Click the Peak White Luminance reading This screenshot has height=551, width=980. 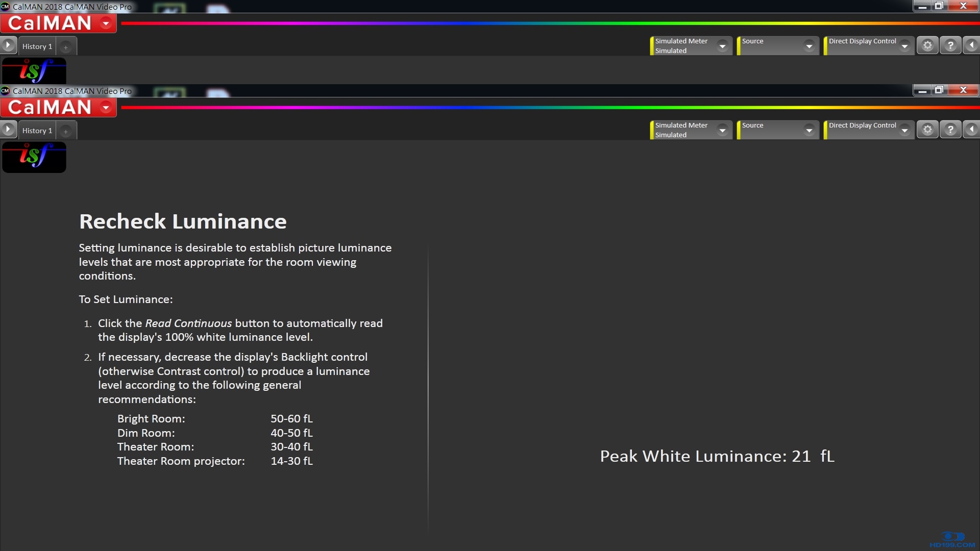[717, 456]
